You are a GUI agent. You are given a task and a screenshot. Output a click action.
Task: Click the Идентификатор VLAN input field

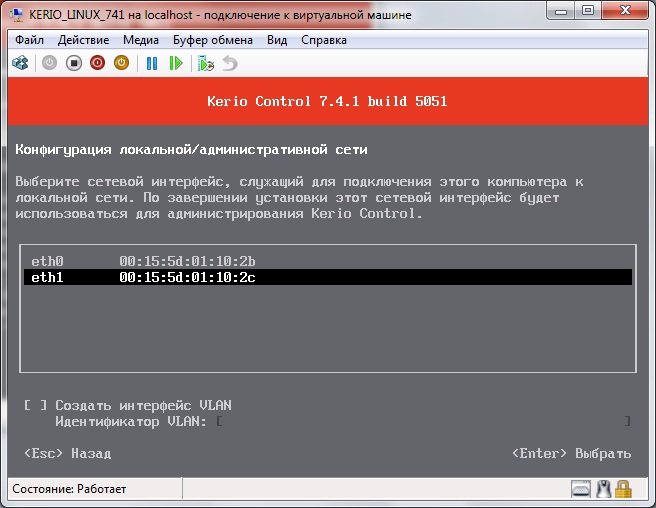pyautogui.click(x=423, y=421)
